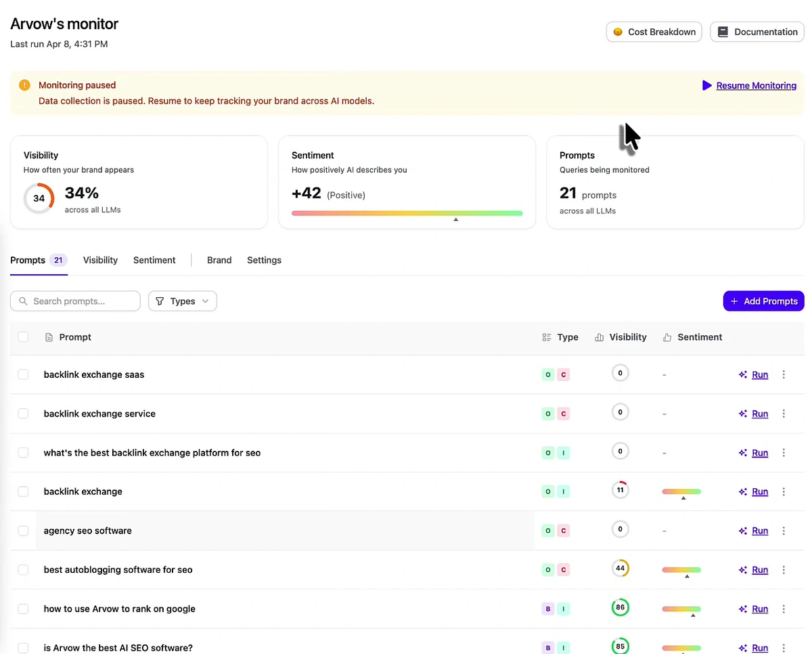Open the prompt 'best autoblogging software for seo'

tap(118, 570)
